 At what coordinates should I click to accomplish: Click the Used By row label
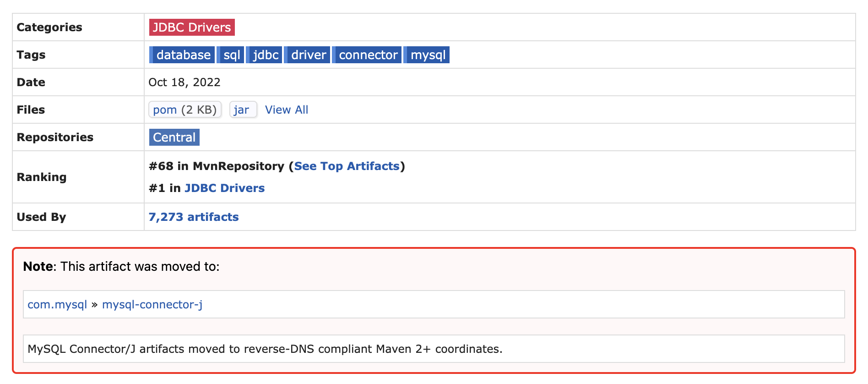[42, 217]
